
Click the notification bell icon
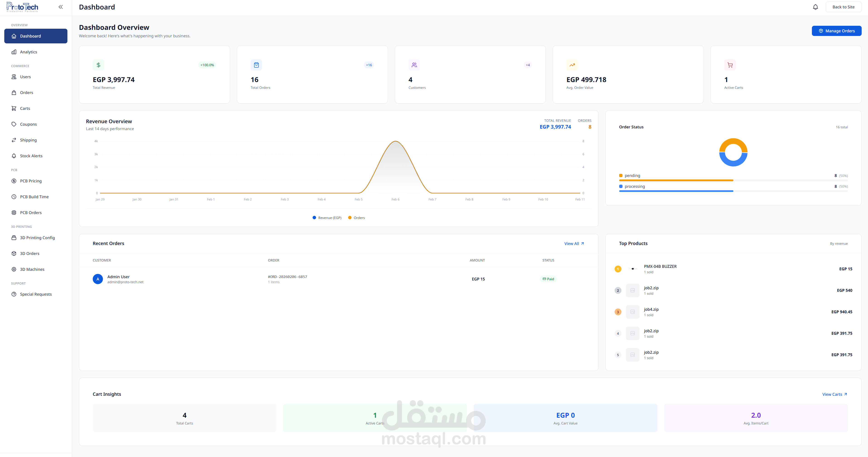[815, 7]
